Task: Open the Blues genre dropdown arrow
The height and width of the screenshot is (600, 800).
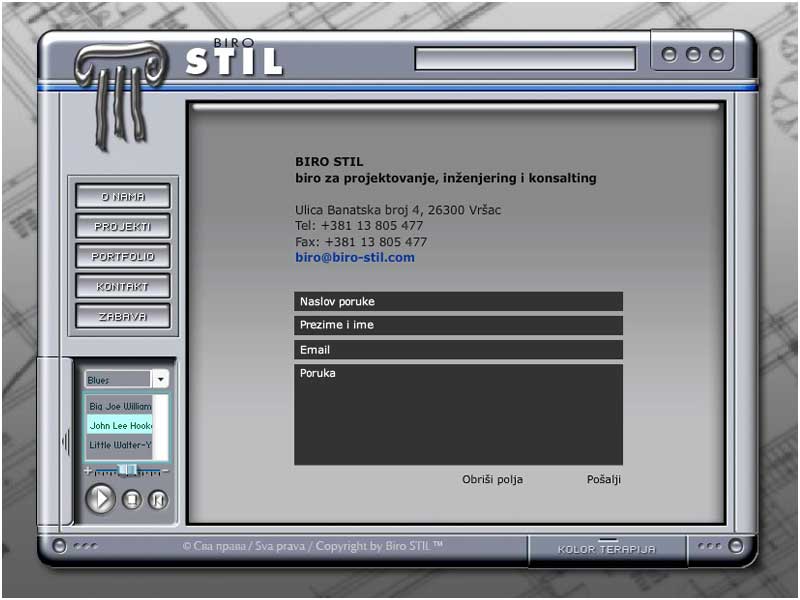Action: pyautogui.click(x=160, y=380)
